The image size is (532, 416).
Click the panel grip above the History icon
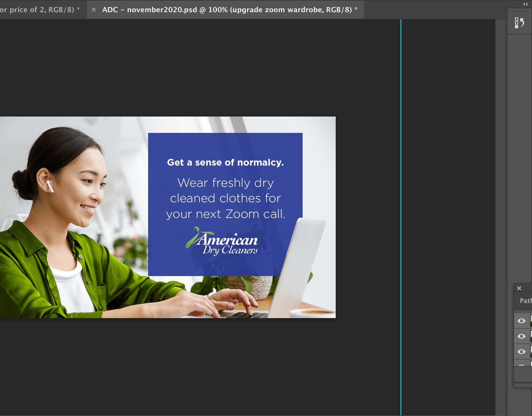pyautogui.click(x=519, y=12)
